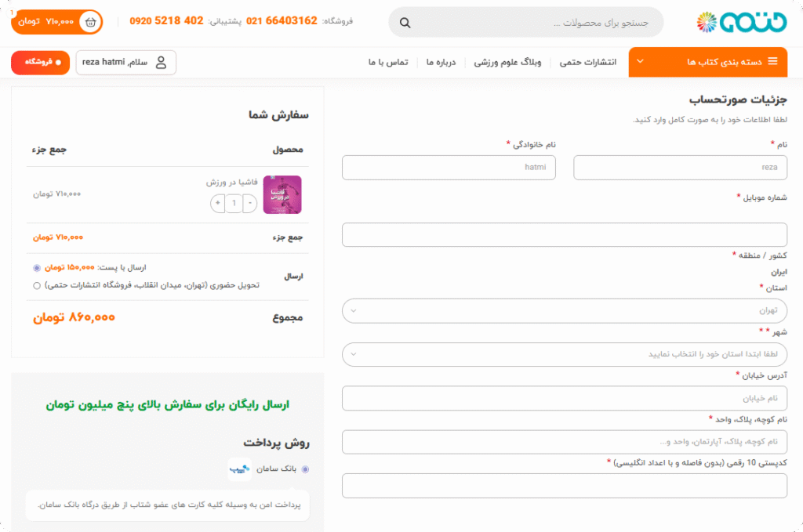Open درباره ما menu item
The image size is (803, 532).
pos(441,62)
